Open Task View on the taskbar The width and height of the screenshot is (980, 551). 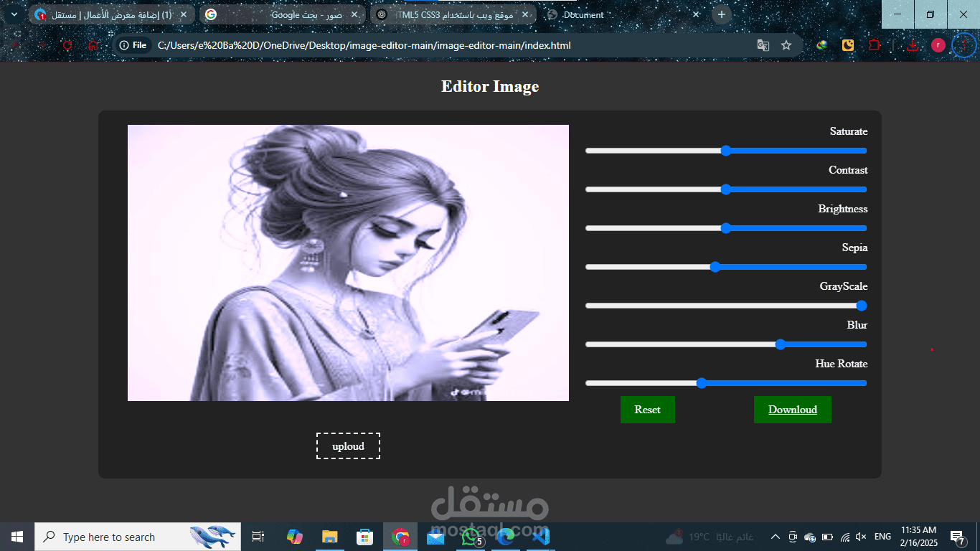(258, 537)
